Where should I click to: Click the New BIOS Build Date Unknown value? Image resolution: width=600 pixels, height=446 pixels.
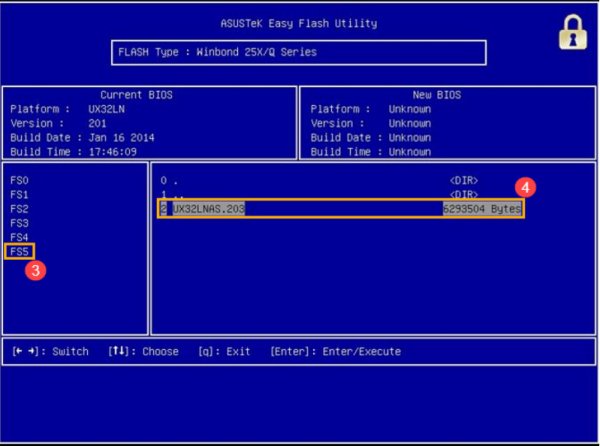410,137
